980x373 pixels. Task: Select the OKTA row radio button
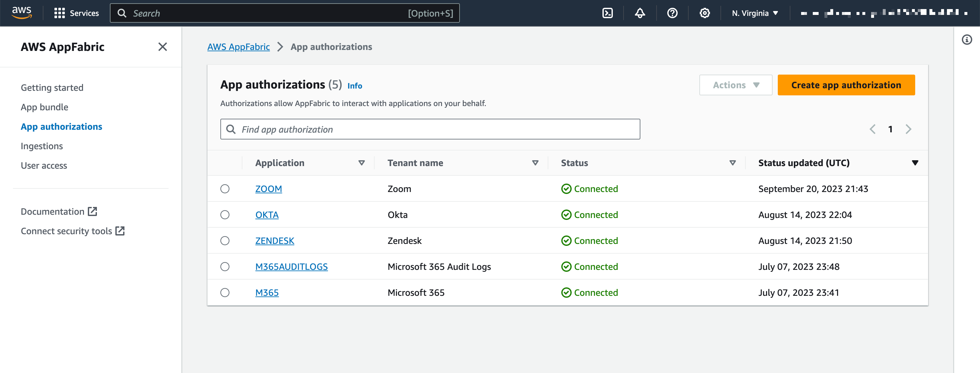point(225,214)
